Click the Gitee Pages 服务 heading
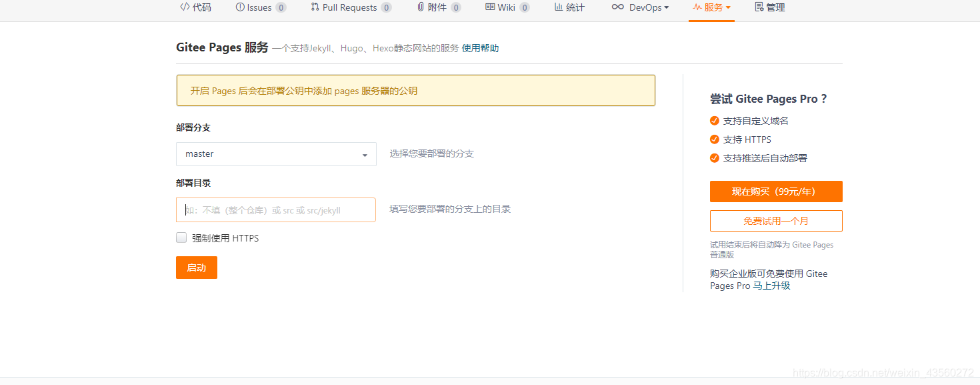Viewport: 980px width, 385px height. (222, 47)
